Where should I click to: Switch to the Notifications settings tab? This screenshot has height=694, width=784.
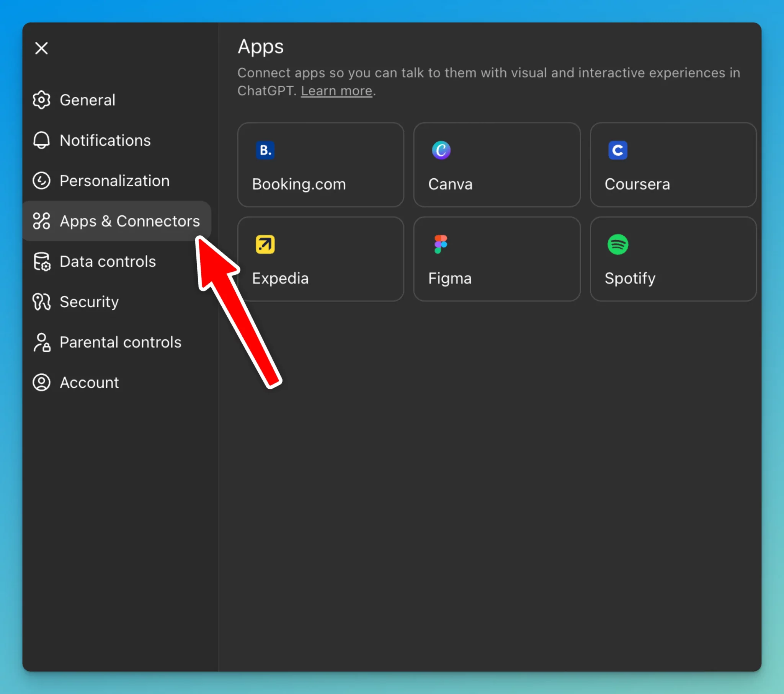[x=105, y=140]
